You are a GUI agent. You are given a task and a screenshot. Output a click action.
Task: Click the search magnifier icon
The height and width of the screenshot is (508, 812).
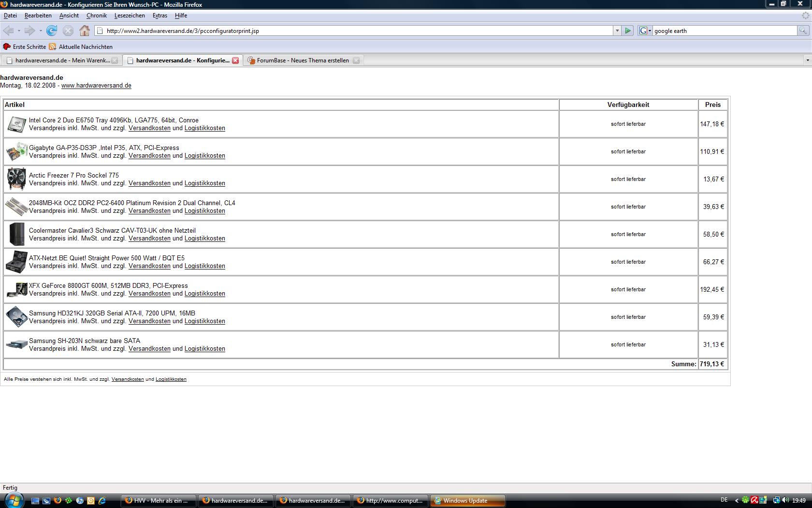point(803,30)
